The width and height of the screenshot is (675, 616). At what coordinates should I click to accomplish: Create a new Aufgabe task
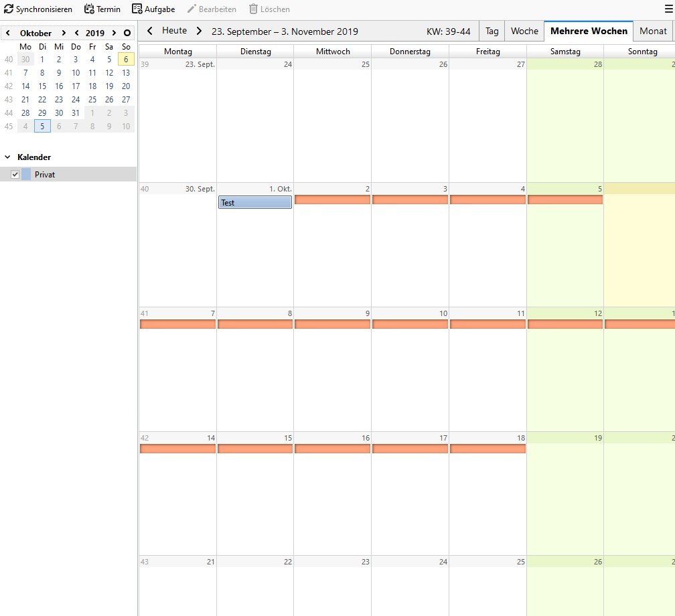point(153,9)
